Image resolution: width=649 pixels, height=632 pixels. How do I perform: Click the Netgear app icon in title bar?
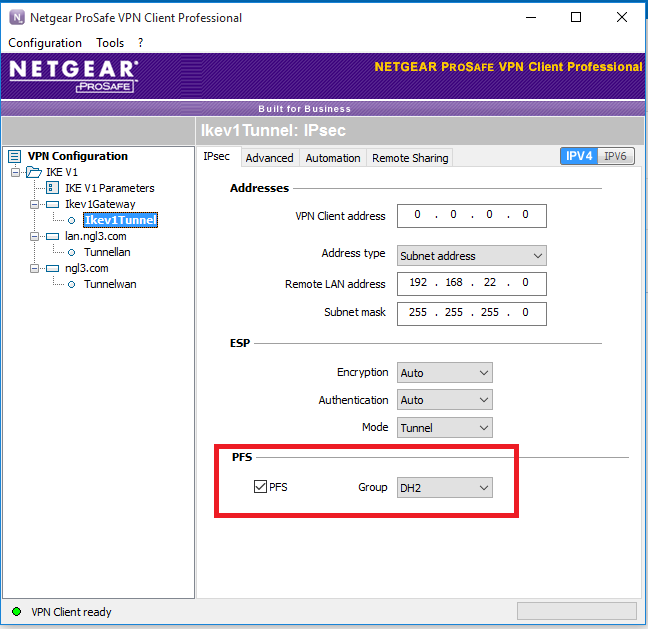coord(17,18)
